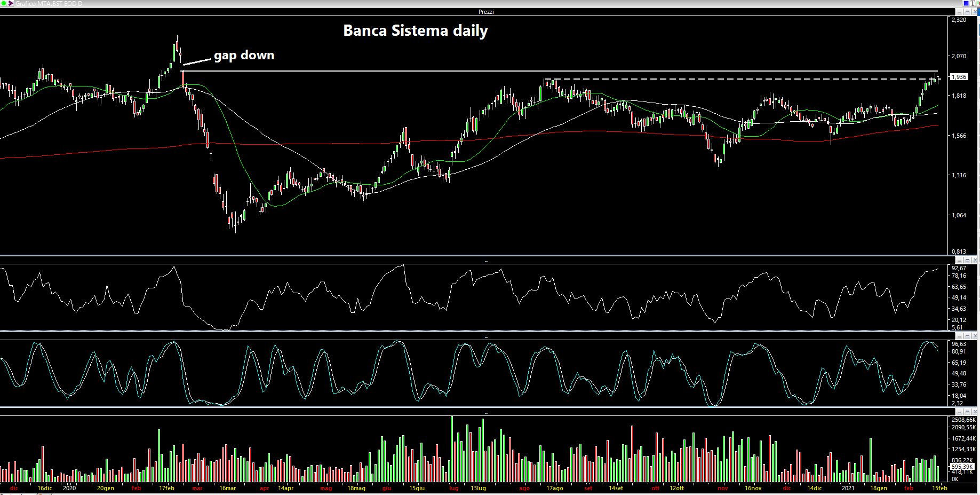Minimize the RSI indicator panel (scale 92,67)
The height and width of the screenshot is (495, 980).
click(x=959, y=260)
